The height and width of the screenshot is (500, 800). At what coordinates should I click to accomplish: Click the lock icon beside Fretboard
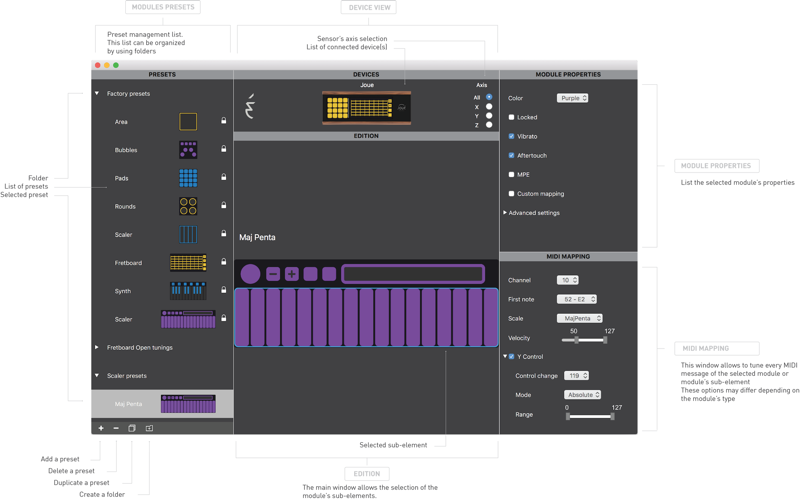coord(223,261)
